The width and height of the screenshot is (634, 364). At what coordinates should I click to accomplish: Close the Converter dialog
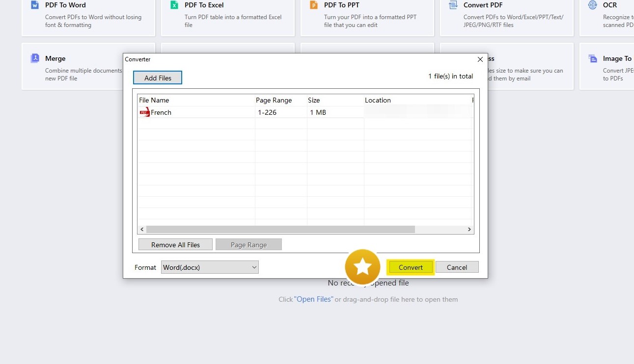(480, 59)
